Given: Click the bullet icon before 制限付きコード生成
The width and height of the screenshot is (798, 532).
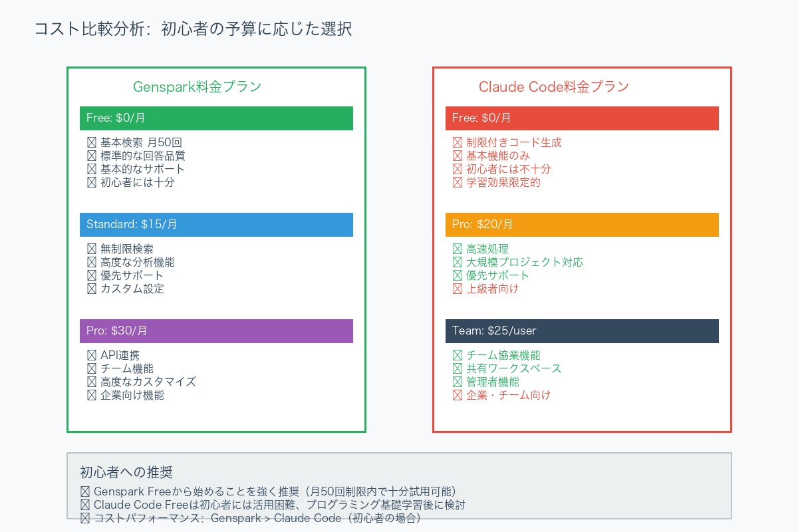Looking at the screenshot, I should point(458,142).
